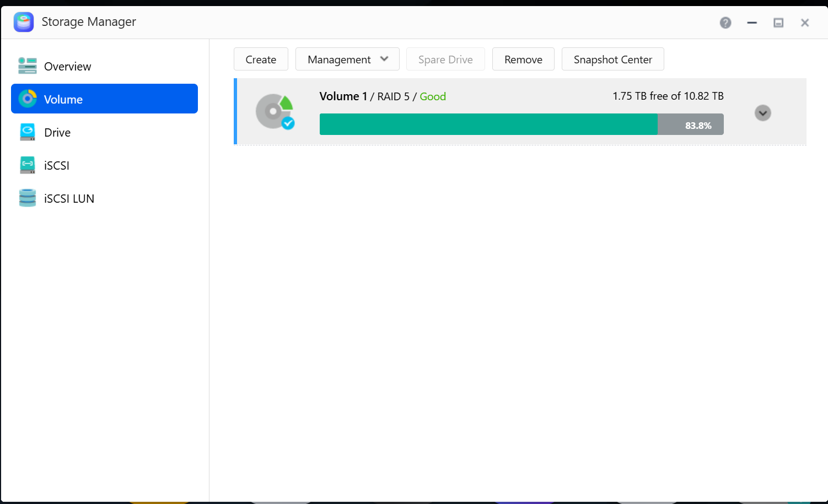Viewport: 828px width, 504px height.
Task: Open Snapshot Center
Action: tap(613, 59)
